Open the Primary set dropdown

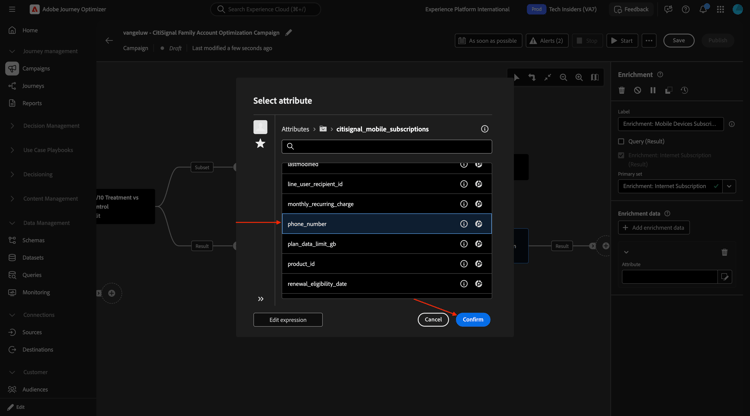729,186
